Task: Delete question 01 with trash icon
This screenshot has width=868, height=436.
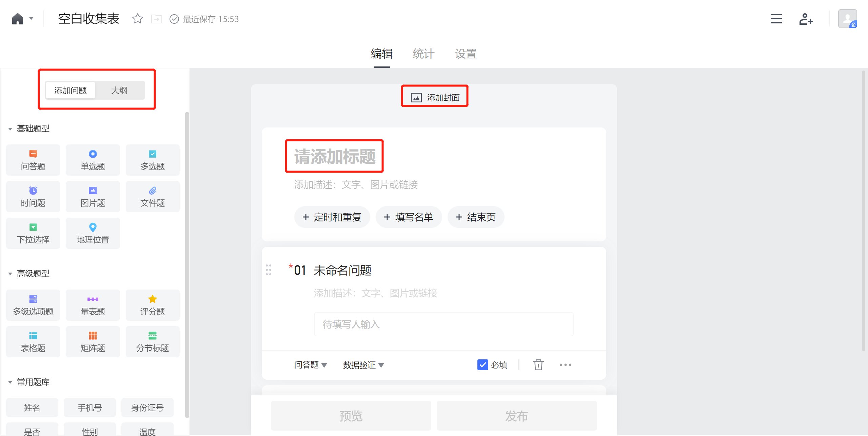Action: (538, 365)
